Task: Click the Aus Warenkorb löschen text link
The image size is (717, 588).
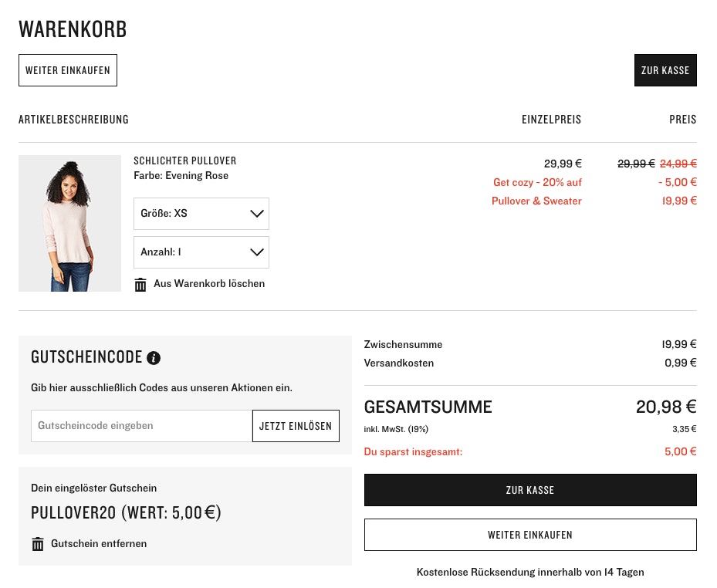Action: [x=209, y=284]
